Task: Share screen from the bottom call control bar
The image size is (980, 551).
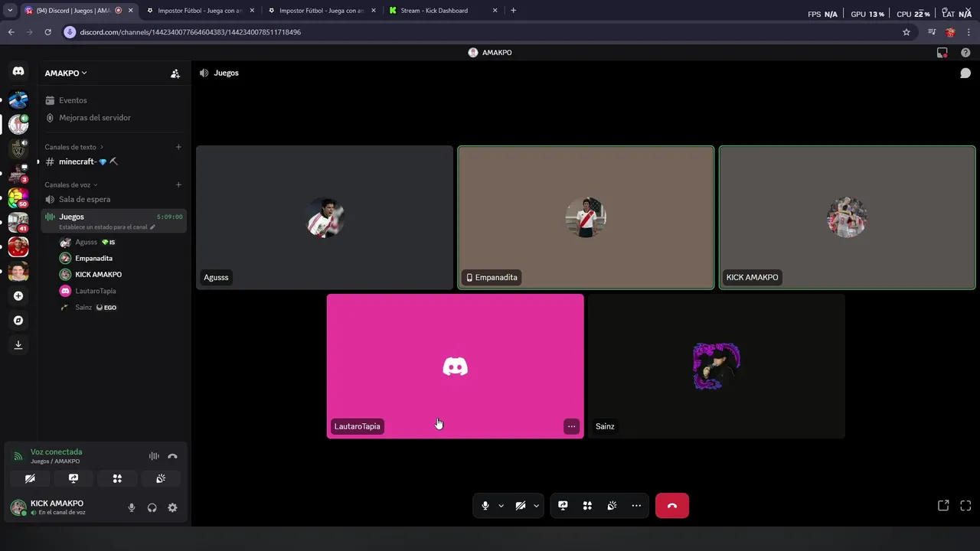Action: tap(563, 506)
